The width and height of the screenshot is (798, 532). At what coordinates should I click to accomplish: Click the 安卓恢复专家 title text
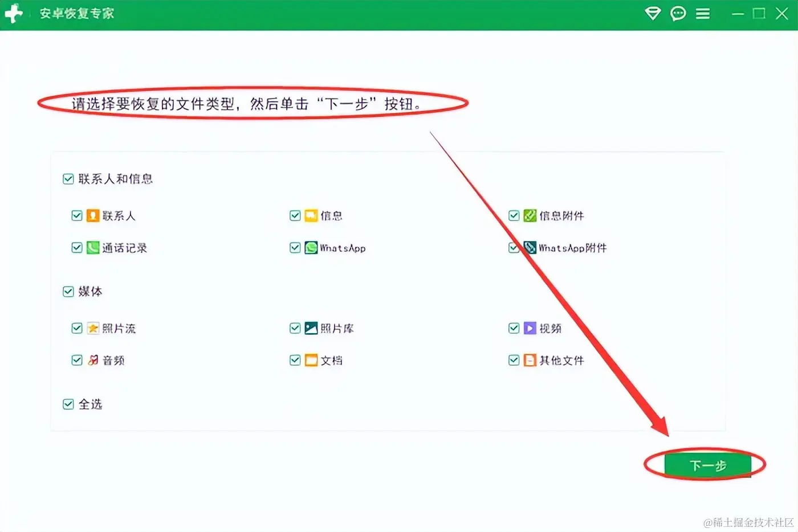coord(77,14)
